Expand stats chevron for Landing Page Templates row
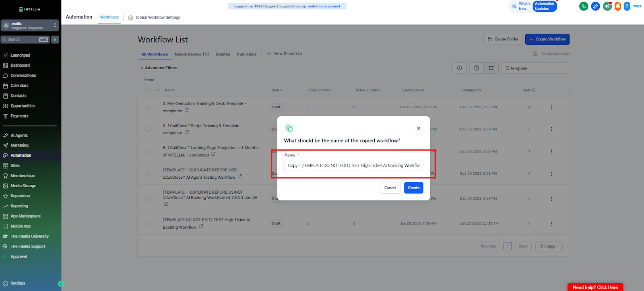Image resolution: width=644 pixels, height=291 pixels. click(529, 152)
